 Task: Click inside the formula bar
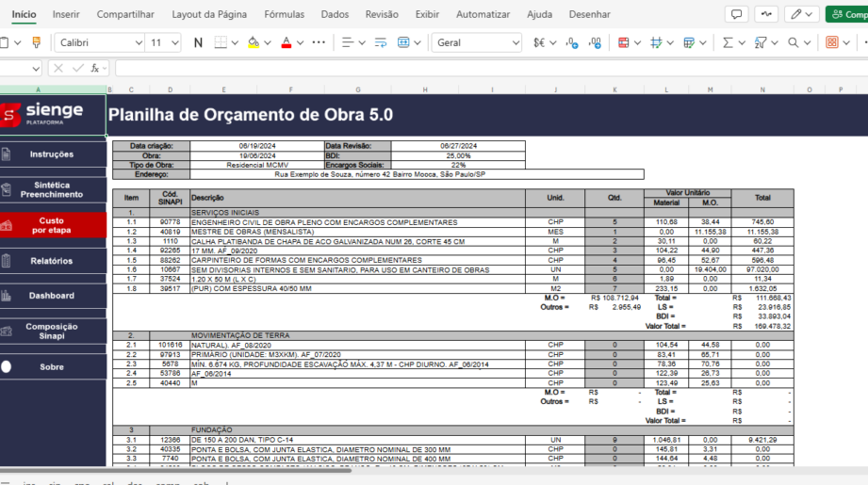pyautogui.click(x=492, y=69)
